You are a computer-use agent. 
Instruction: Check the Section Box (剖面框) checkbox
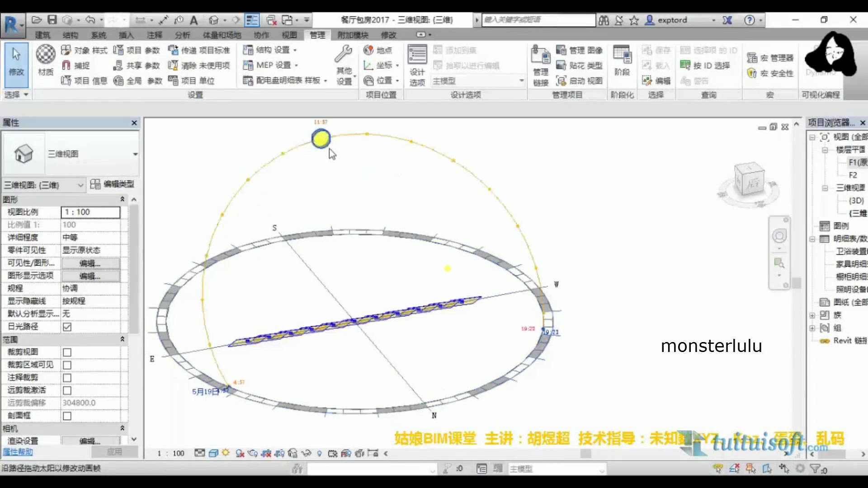click(67, 416)
